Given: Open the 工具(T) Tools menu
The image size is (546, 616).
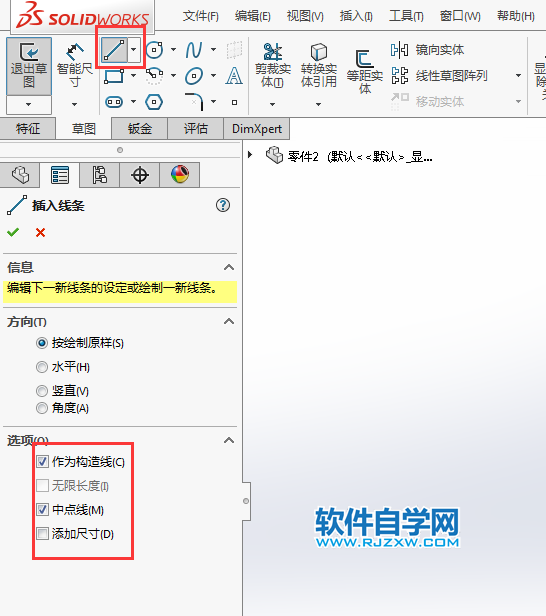Looking at the screenshot, I should 406,16.
